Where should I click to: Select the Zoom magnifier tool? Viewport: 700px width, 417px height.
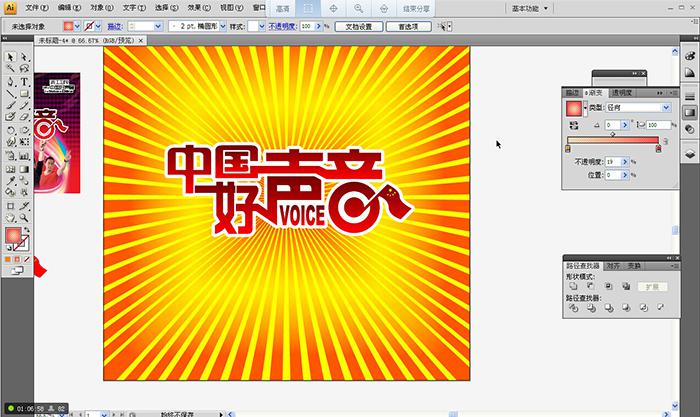pos(24,218)
